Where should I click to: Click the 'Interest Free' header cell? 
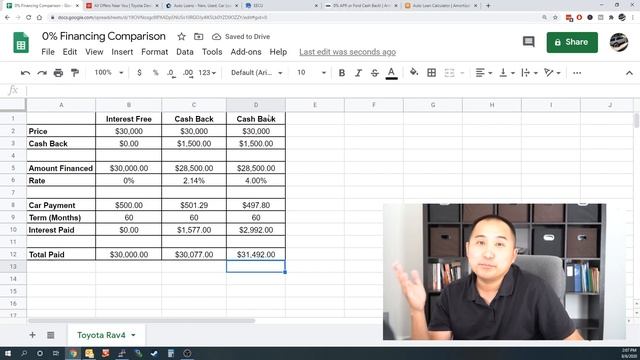[x=129, y=119]
